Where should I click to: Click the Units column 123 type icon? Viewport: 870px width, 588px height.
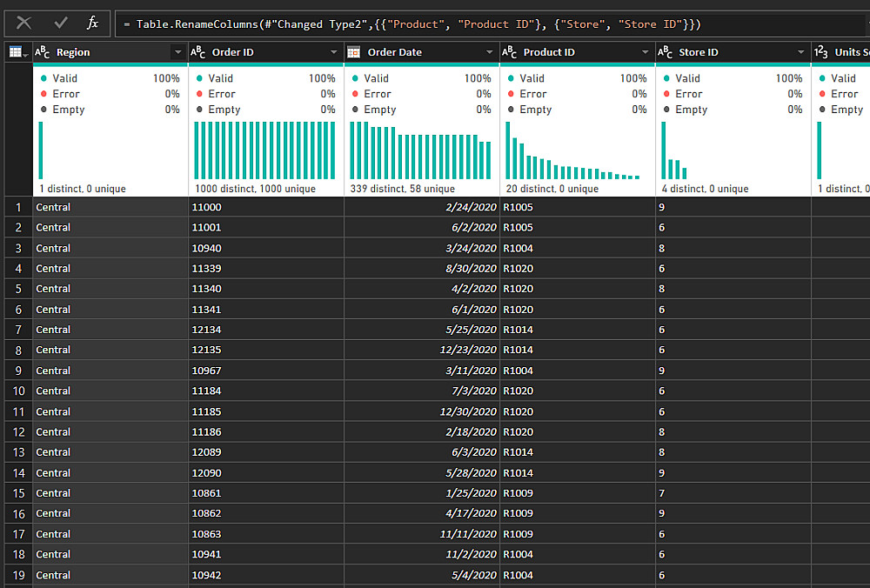click(x=821, y=52)
